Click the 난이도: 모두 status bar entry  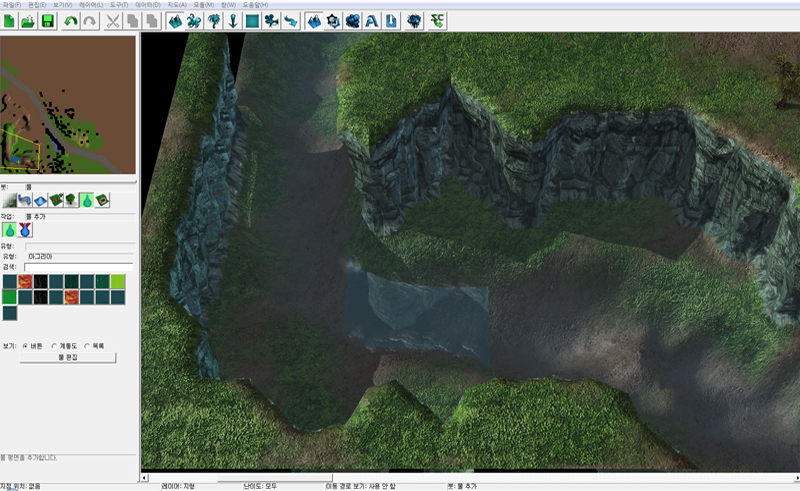pyautogui.click(x=260, y=486)
